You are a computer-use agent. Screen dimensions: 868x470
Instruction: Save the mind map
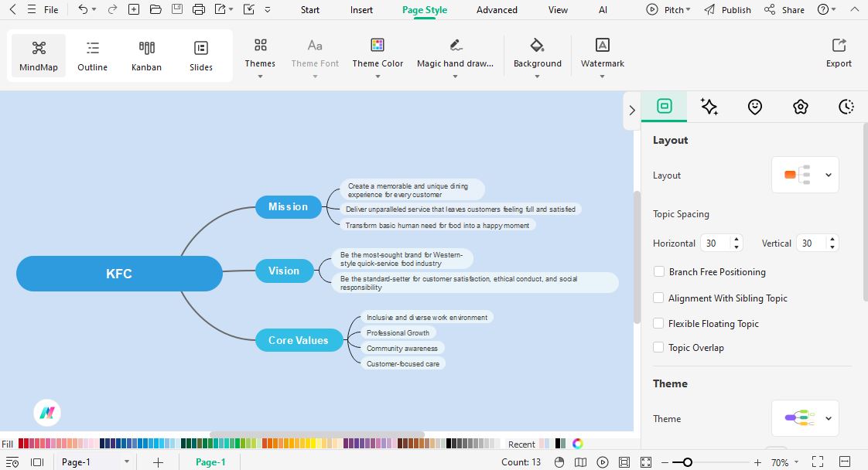177,9
